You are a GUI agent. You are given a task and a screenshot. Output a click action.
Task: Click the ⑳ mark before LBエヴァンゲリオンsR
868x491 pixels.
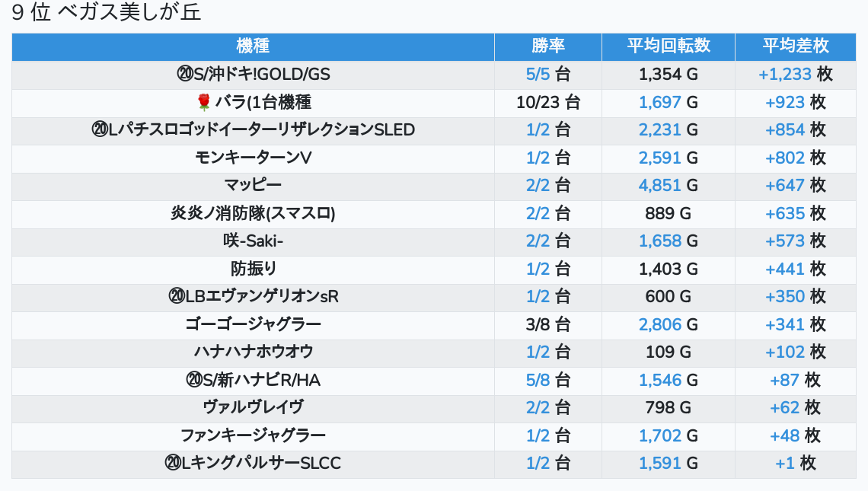pos(177,296)
